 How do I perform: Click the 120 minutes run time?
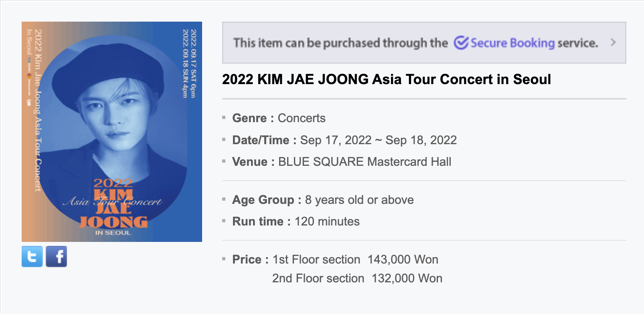327,221
